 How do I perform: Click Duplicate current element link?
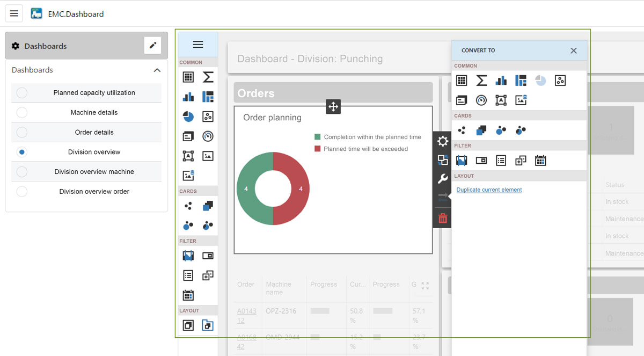(489, 190)
